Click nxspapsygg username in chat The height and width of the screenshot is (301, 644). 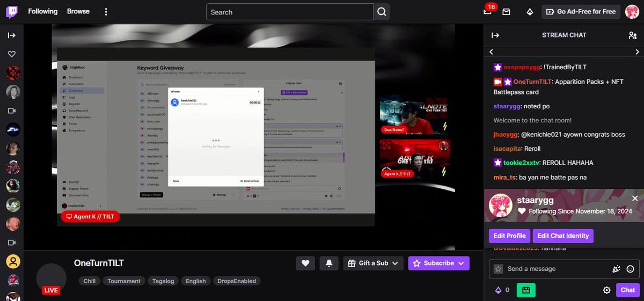tap(522, 68)
